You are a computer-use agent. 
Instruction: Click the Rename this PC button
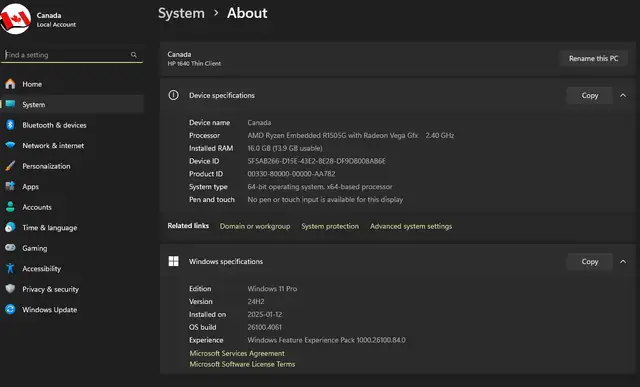593,58
